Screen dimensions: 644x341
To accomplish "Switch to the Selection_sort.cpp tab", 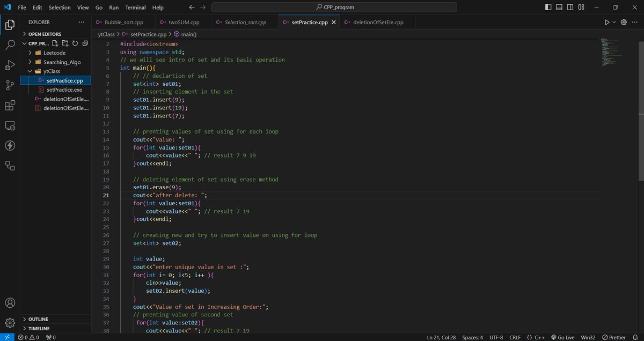I will point(245,23).
